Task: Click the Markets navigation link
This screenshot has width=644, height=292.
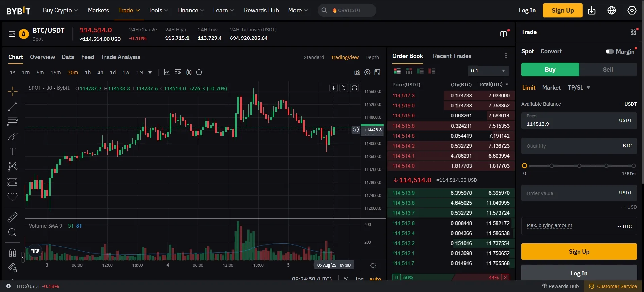Action: point(98,10)
